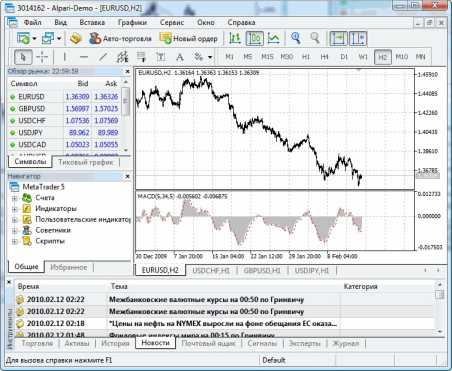
Task: Select the horizontal line tool
Action: tap(84, 57)
